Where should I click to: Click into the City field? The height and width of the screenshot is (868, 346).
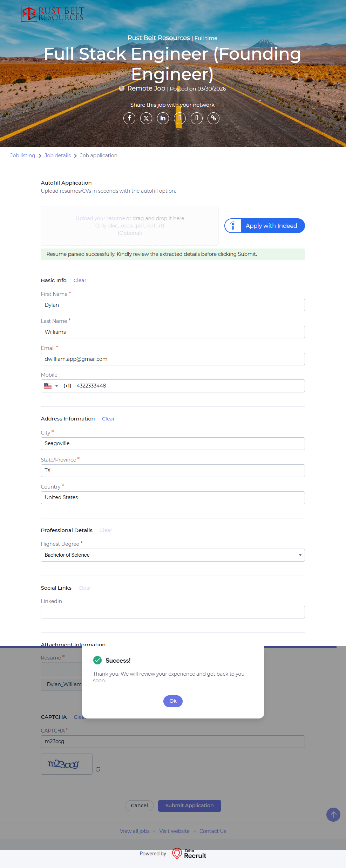172,444
